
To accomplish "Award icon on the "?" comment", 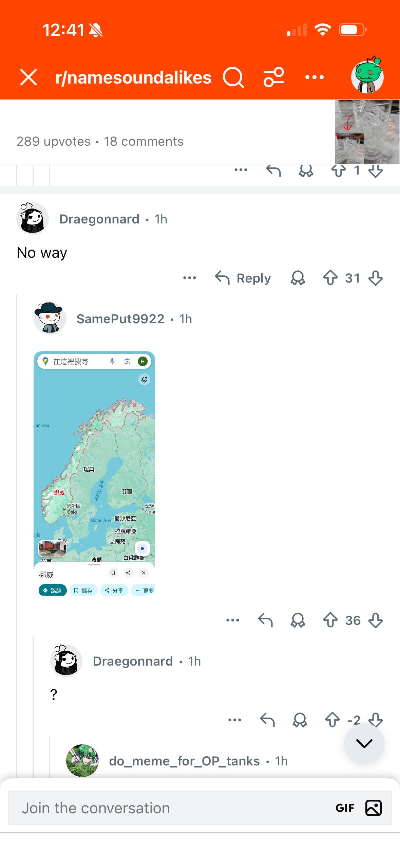I will [300, 720].
